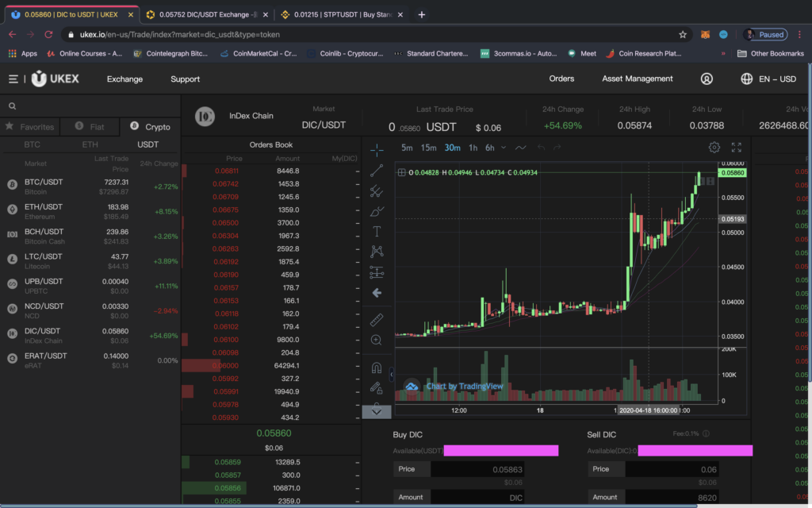This screenshot has width=812, height=508.
Task: Select the text annotation tool
Action: coord(377,232)
